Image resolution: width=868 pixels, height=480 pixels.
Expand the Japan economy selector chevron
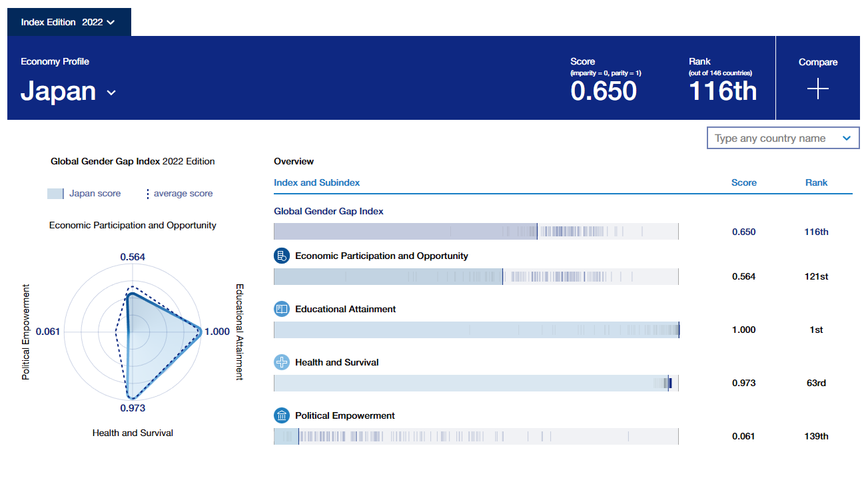pyautogui.click(x=111, y=93)
